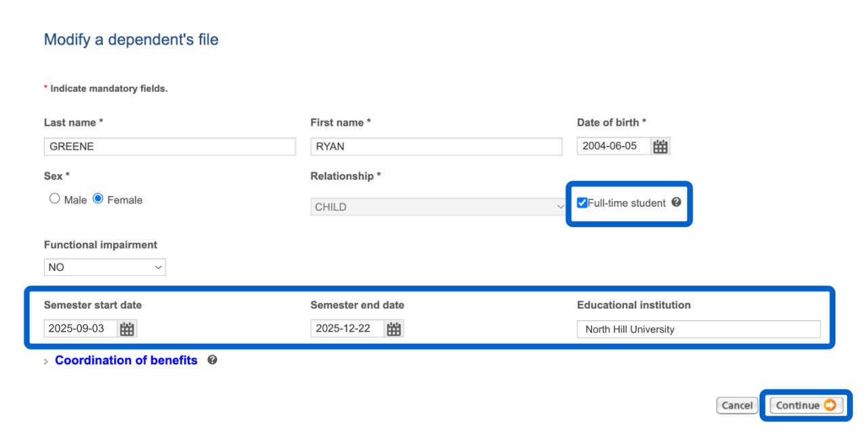The height and width of the screenshot is (434, 868).
Task: Open the Functional impairment dropdown
Action: (x=104, y=267)
